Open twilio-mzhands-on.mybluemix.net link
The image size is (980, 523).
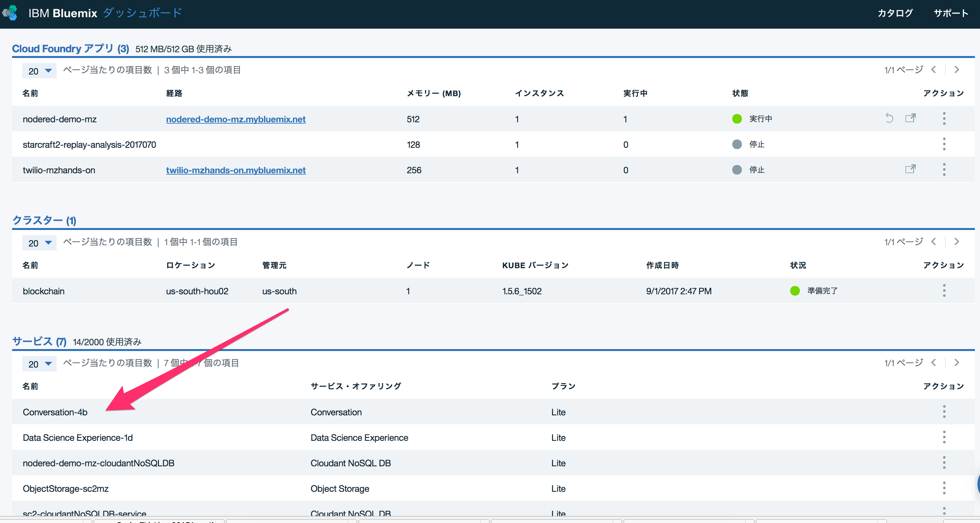[x=236, y=170]
